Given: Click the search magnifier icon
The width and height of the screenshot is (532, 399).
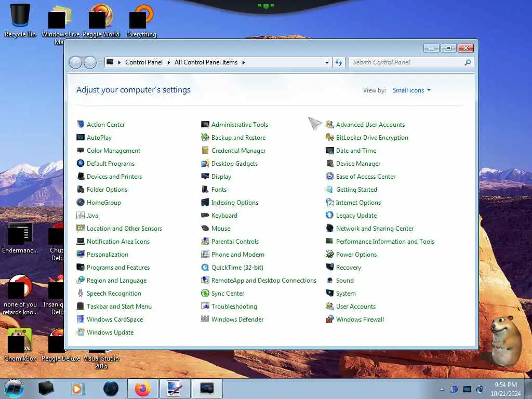Looking at the screenshot, I should 468,62.
